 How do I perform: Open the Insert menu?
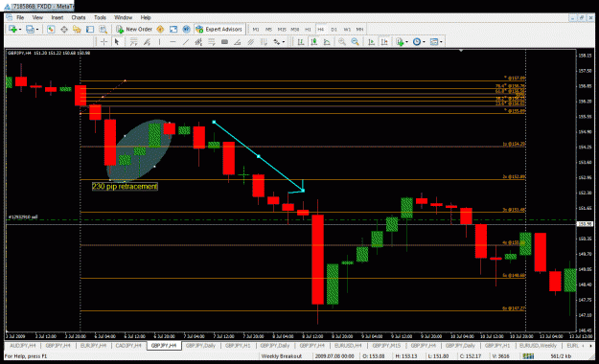coord(58,17)
